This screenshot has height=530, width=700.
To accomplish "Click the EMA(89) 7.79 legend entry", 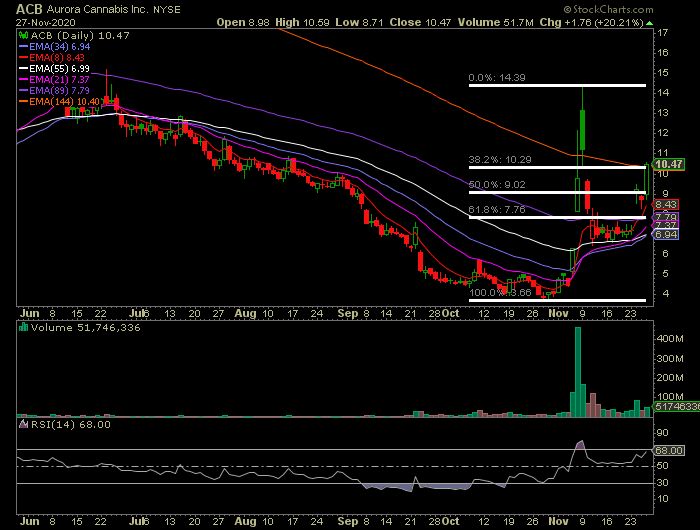I will click(59, 91).
